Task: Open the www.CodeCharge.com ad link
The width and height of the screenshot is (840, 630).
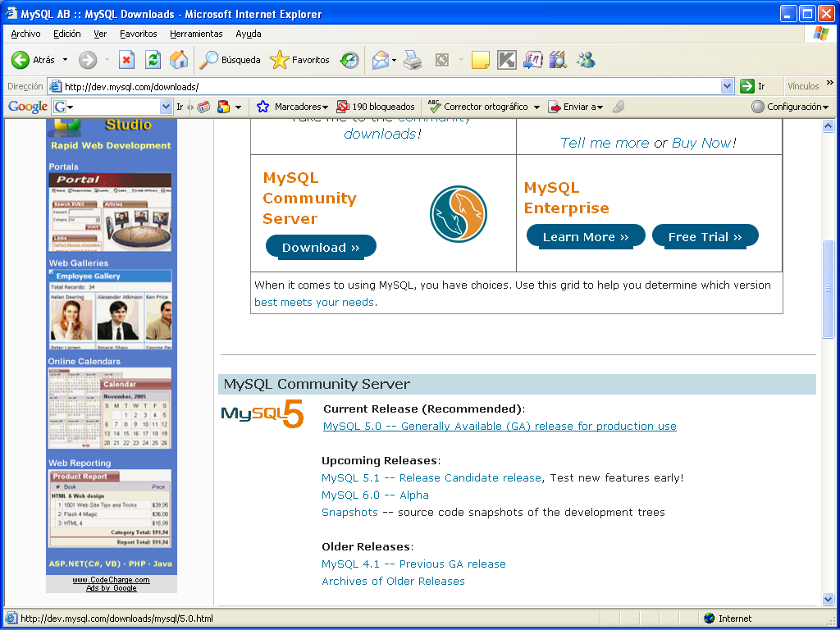Action: click(111, 580)
